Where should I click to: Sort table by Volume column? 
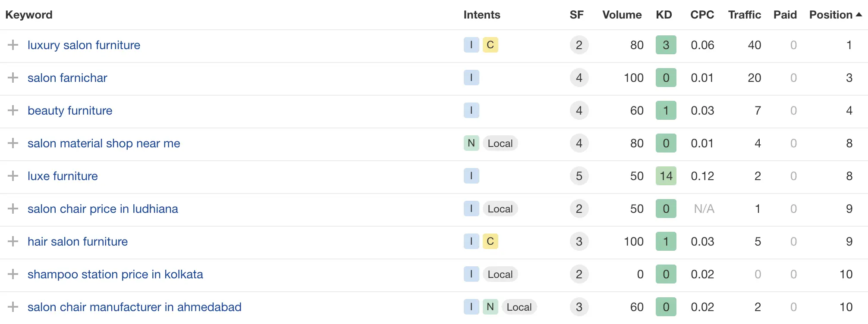[x=622, y=15]
